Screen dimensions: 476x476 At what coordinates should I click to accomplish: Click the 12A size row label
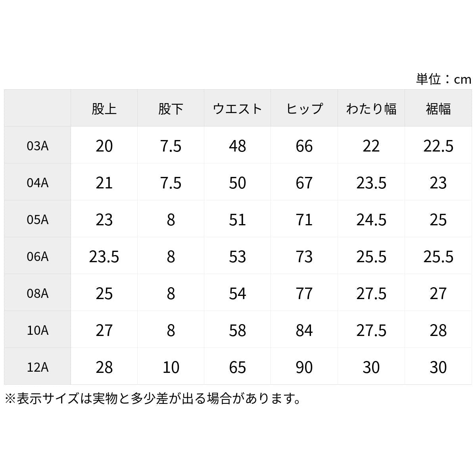point(37,367)
